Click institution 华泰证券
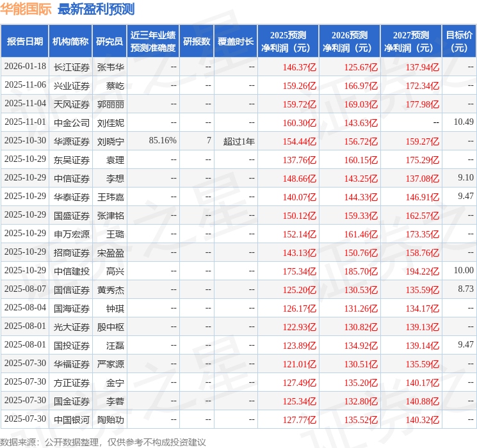Image resolution: width=477 pixels, height=448 pixels. coord(72,197)
